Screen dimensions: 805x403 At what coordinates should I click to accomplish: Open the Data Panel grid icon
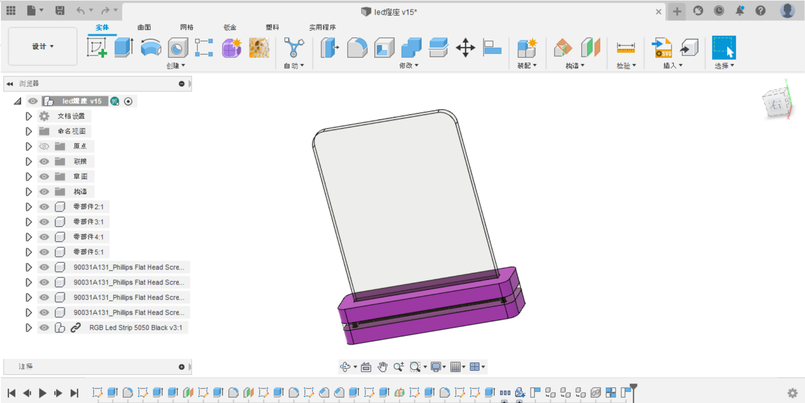(11, 10)
